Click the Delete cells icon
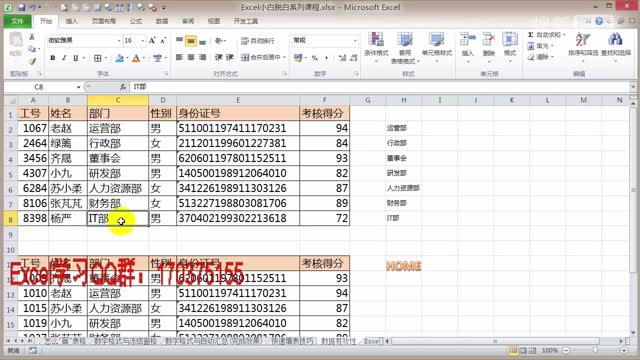The width and height of the screenshot is (640, 360). click(489, 40)
